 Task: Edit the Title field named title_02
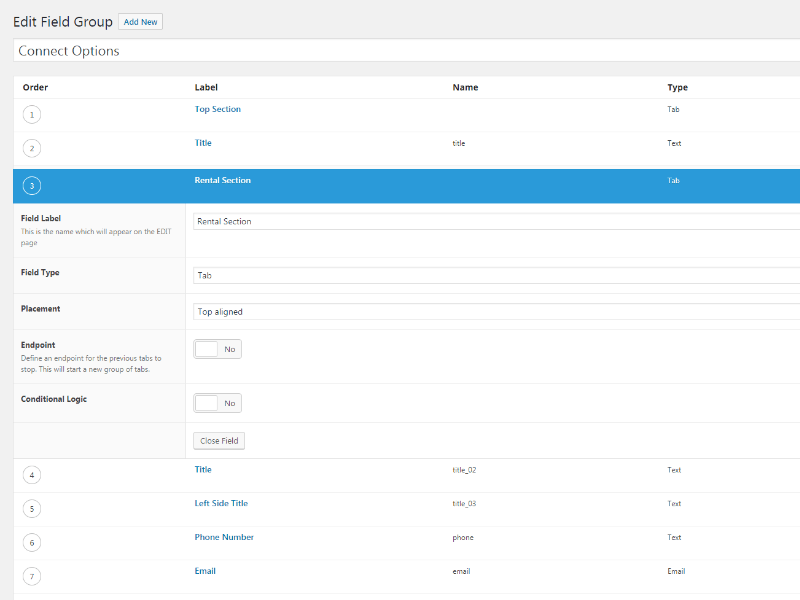(x=202, y=469)
